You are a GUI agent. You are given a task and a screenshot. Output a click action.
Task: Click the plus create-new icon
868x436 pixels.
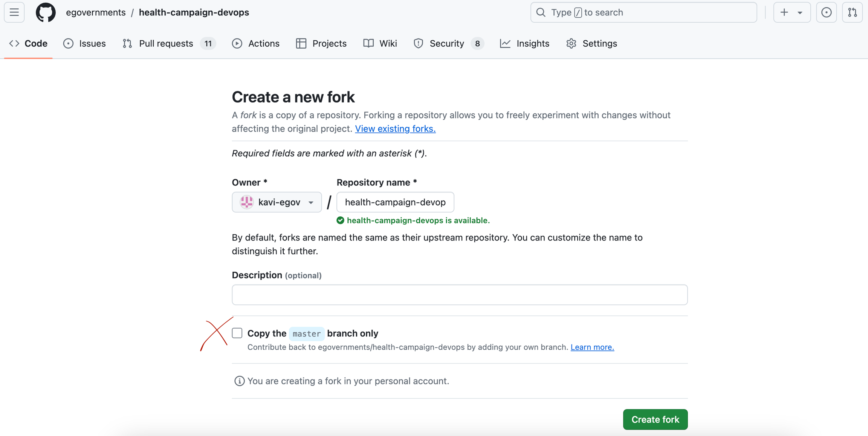click(784, 12)
